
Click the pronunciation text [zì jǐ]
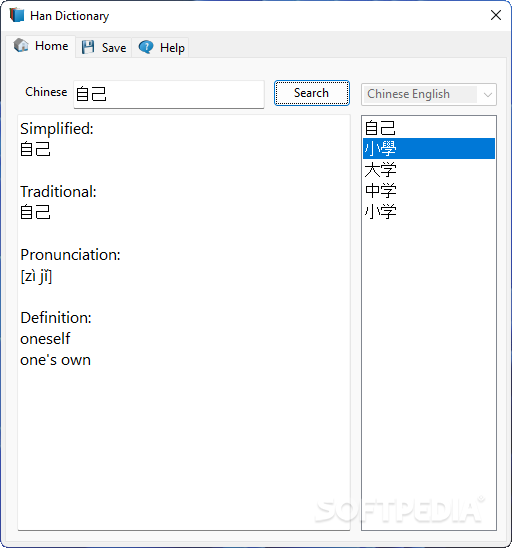(36, 276)
